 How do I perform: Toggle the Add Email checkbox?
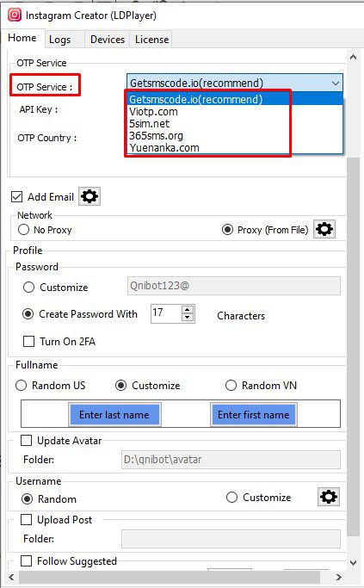pyautogui.click(x=17, y=197)
